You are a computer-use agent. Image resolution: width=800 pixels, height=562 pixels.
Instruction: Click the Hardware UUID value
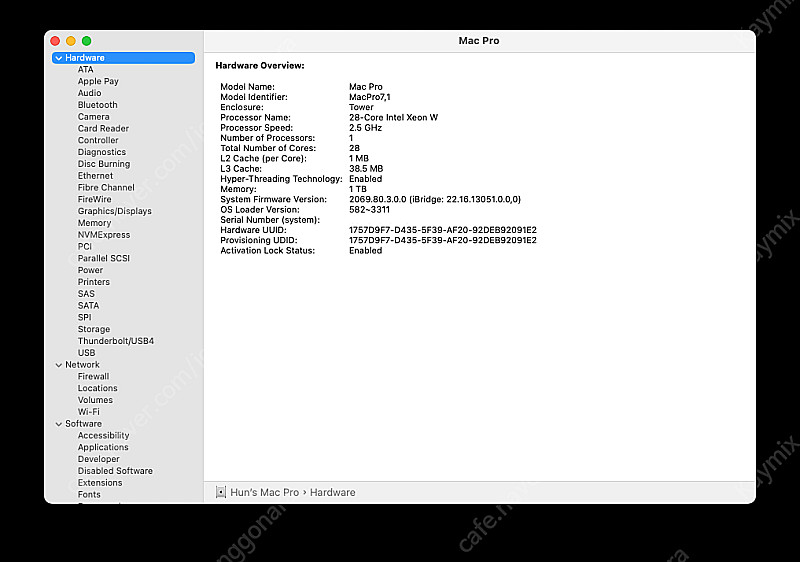443,230
